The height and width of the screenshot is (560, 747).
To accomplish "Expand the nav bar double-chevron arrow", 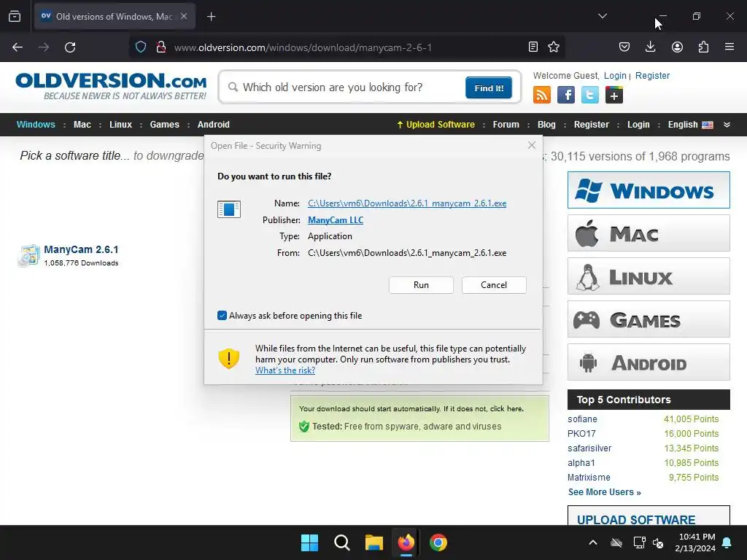I will click(727, 125).
